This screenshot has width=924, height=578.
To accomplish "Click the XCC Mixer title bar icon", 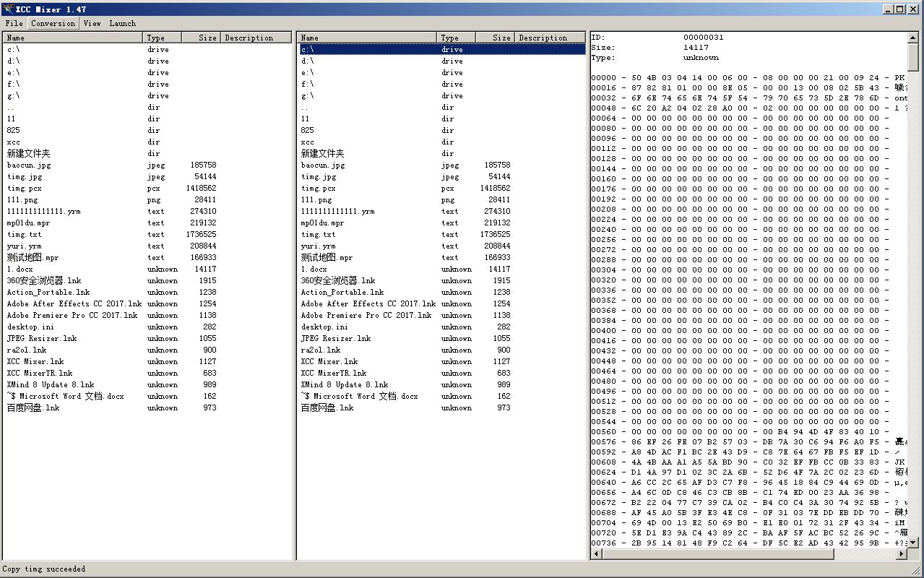I will [x=9, y=9].
